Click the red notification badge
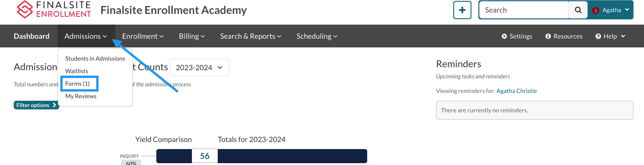Viewport: 644px width, 165px height. [595, 10]
